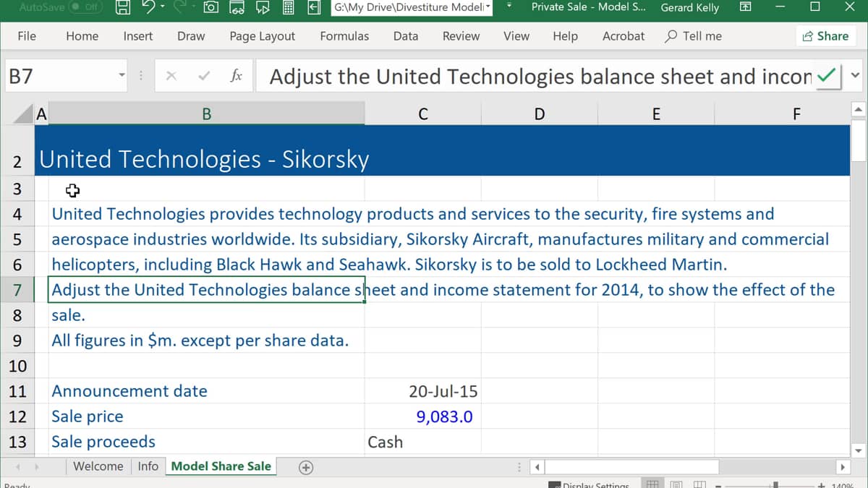Open the Formulas tab
This screenshot has height=488, width=868.
click(344, 36)
